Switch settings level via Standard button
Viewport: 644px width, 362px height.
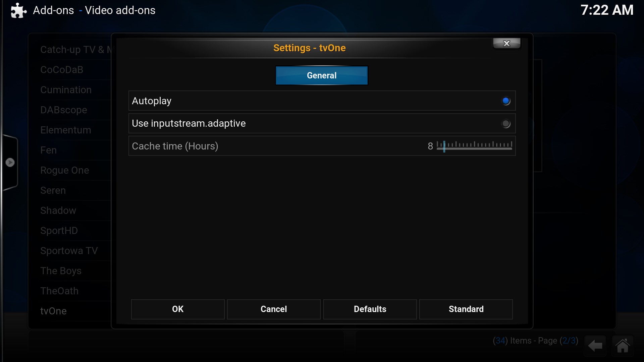click(x=466, y=309)
